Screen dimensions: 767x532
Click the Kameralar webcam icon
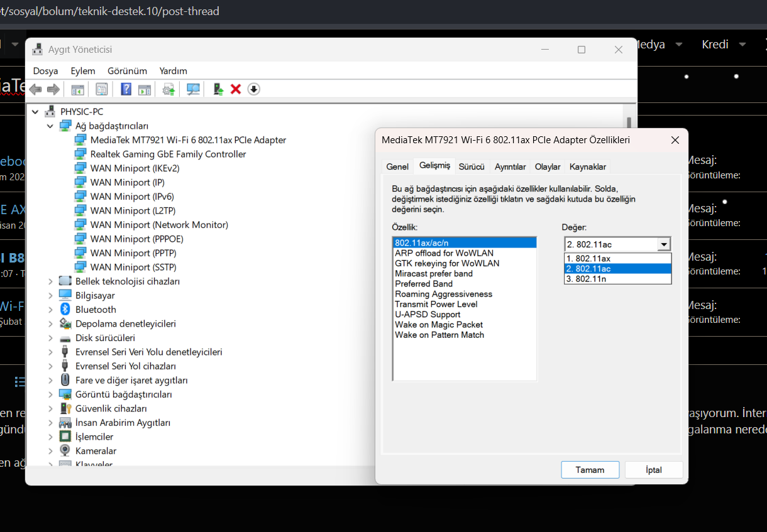click(65, 450)
